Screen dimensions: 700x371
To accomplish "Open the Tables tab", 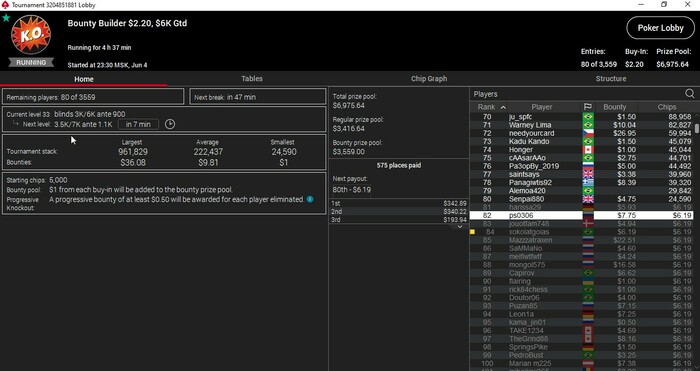I will click(252, 79).
